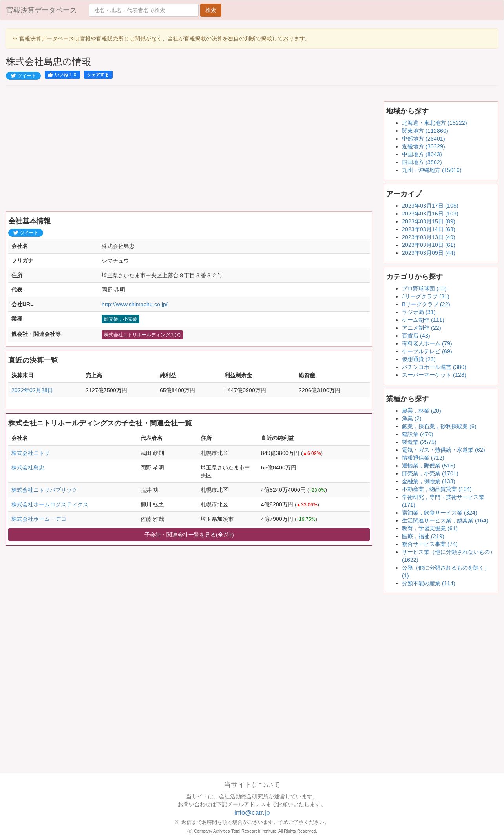
Task: Open category プロ野球球団 (10)
Action: tap(424, 288)
